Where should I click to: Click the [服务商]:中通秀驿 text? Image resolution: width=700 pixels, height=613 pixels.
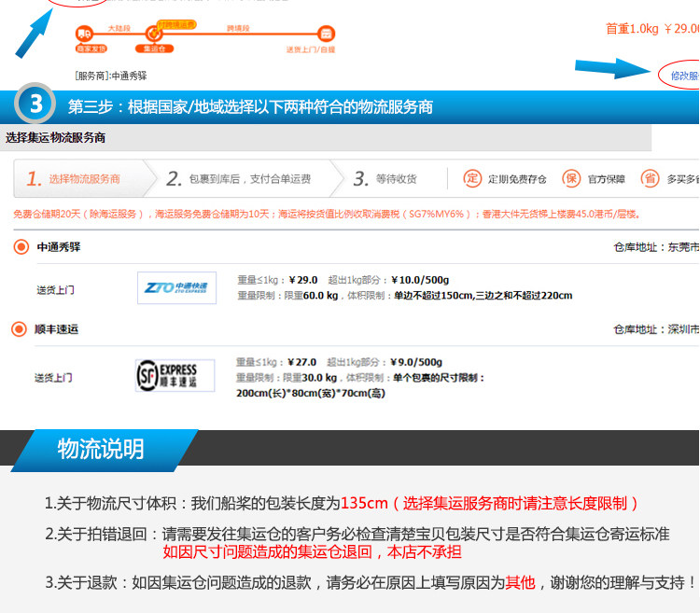[x=111, y=76]
